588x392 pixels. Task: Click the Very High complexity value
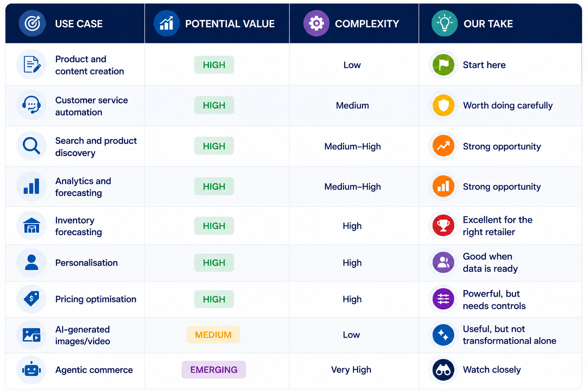[351, 370]
